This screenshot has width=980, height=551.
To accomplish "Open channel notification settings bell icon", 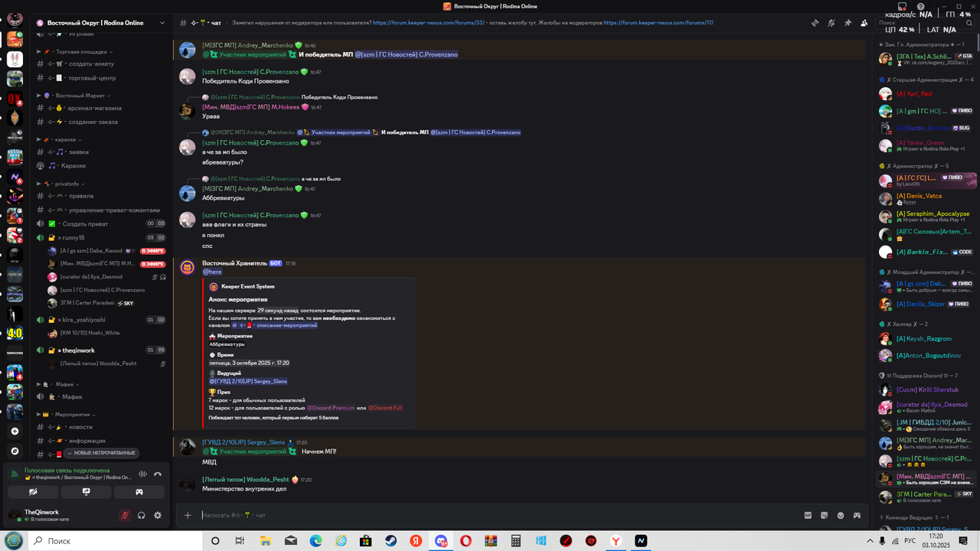I will pos(831,23).
